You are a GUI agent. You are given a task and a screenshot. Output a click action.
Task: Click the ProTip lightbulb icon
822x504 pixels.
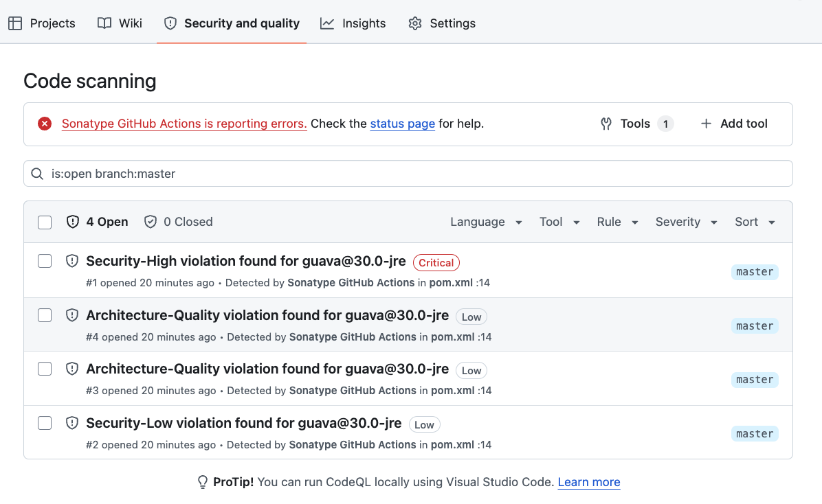tap(203, 482)
